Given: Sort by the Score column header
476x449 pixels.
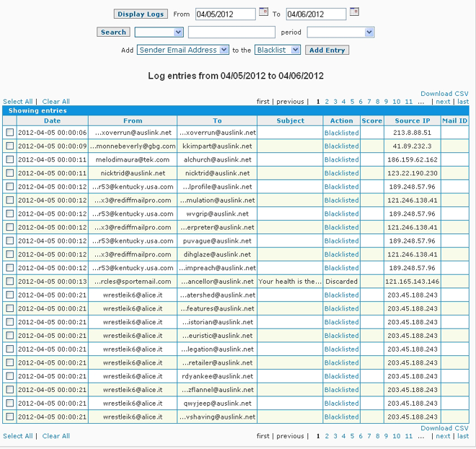Looking at the screenshot, I should tap(372, 121).
